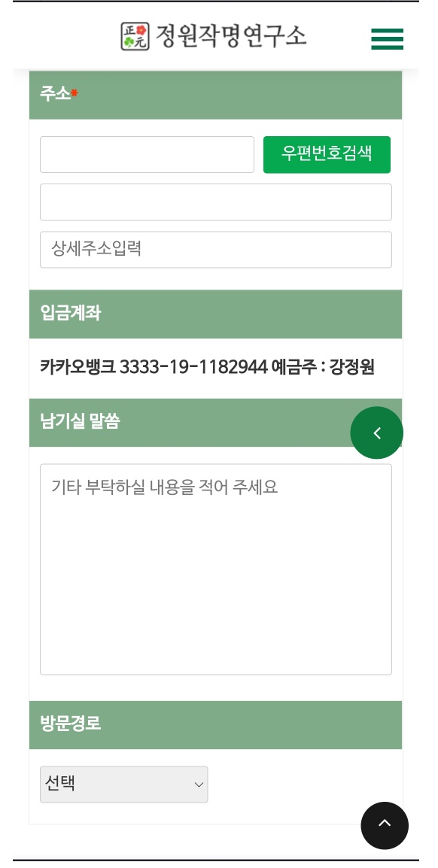Focus the postal code input field
The height and width of the screenshot is (868, 438).
pos(147,154)
